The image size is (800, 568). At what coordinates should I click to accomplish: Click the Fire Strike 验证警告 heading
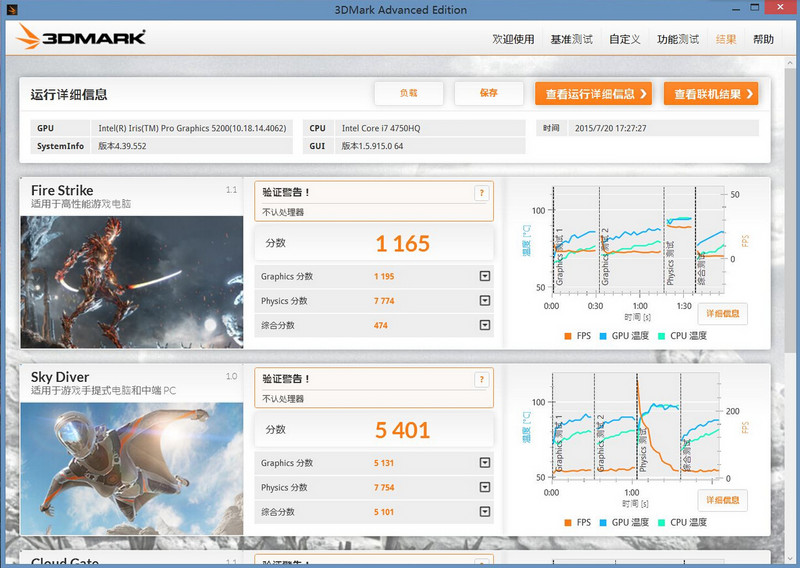286,192
